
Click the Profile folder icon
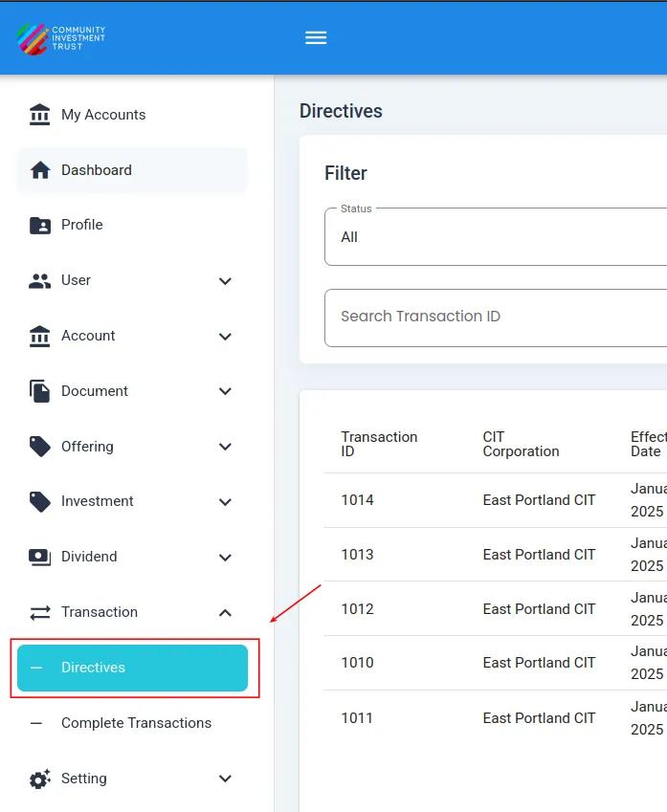point(40,226)
